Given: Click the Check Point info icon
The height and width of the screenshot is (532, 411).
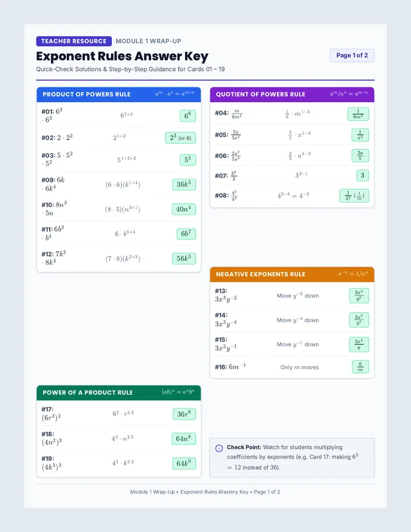Looking at the screenshot, I should click(219, 448).
